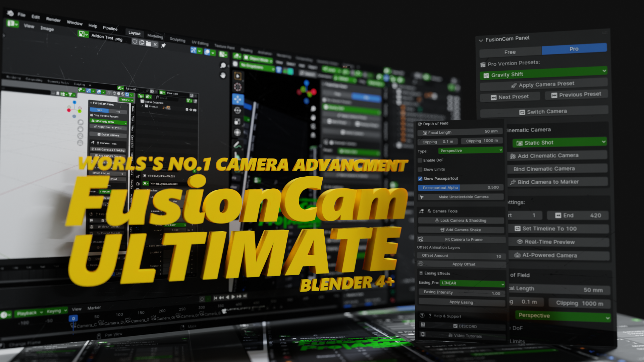The width and height of the screenshot is (644, 362).
Task: Select the Transform tool in viewport toolbar
Action: tap(237, 132)
